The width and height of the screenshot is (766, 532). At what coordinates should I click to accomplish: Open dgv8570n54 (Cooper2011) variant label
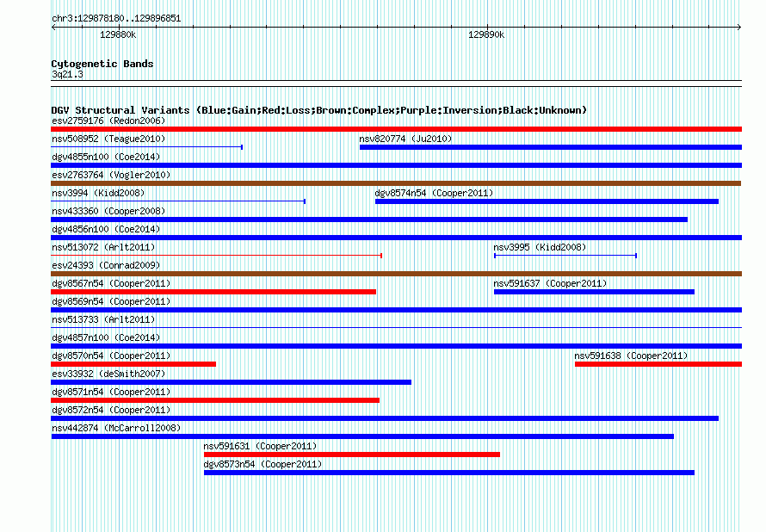111,356
